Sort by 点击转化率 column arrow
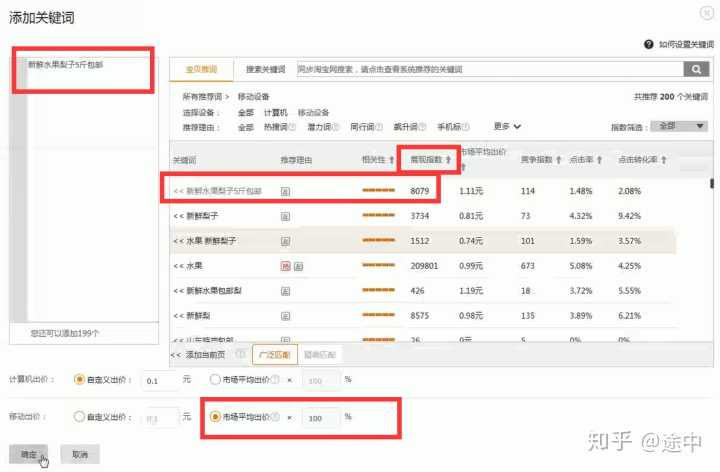720x472 pixels. tap(664, 160)
